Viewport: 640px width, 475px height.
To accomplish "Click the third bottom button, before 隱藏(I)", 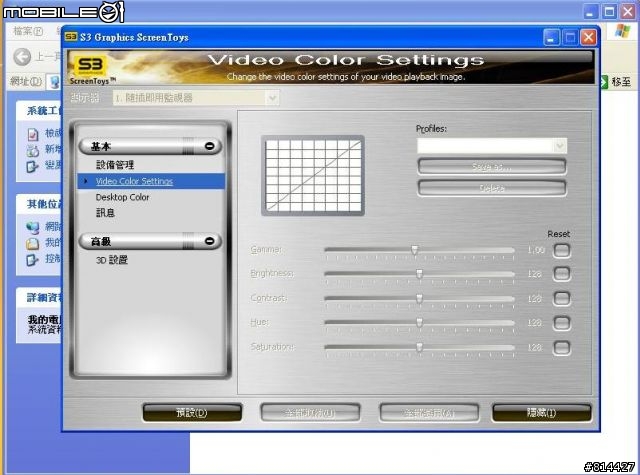I will tap(429, 413).
